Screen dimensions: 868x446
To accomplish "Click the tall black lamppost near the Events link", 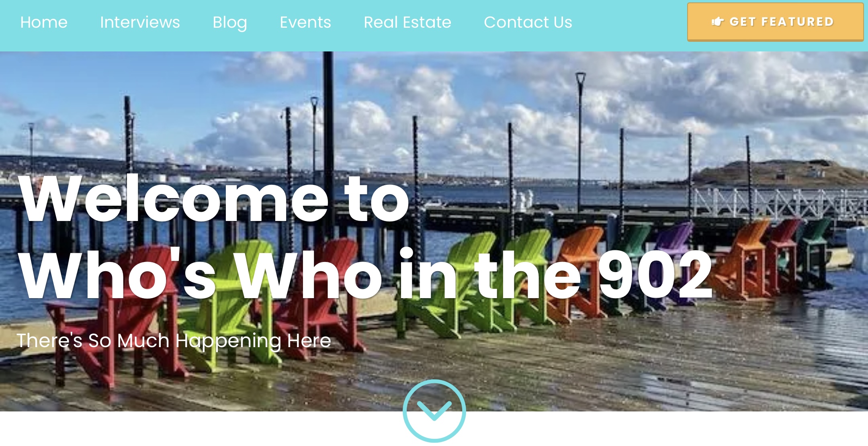I will (x=328, y=145).
